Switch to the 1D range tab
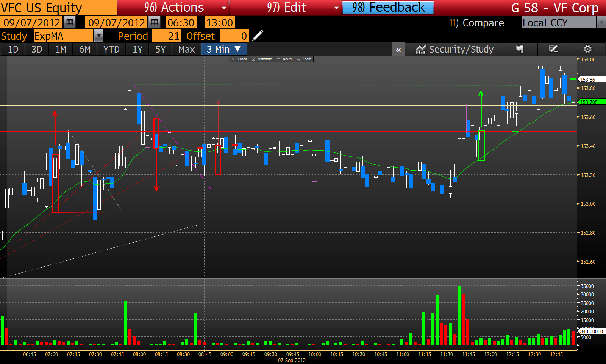Screen dimensions: 606x364 point(13,50)
